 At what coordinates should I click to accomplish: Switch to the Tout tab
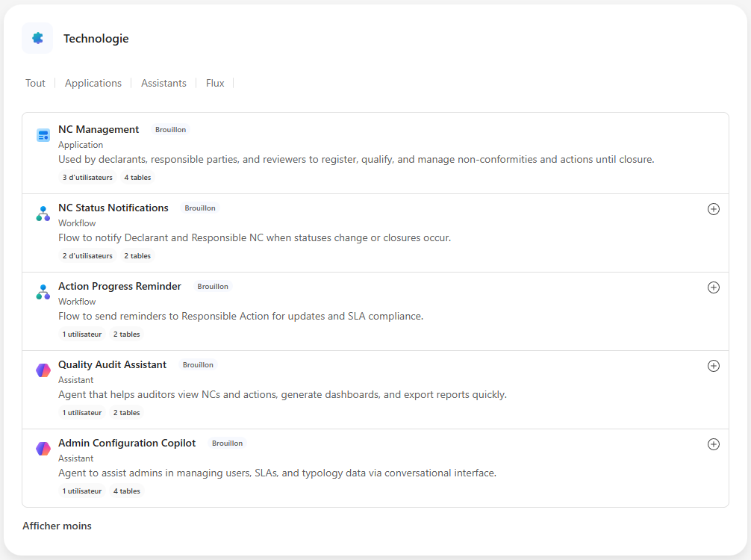[35, 83]
